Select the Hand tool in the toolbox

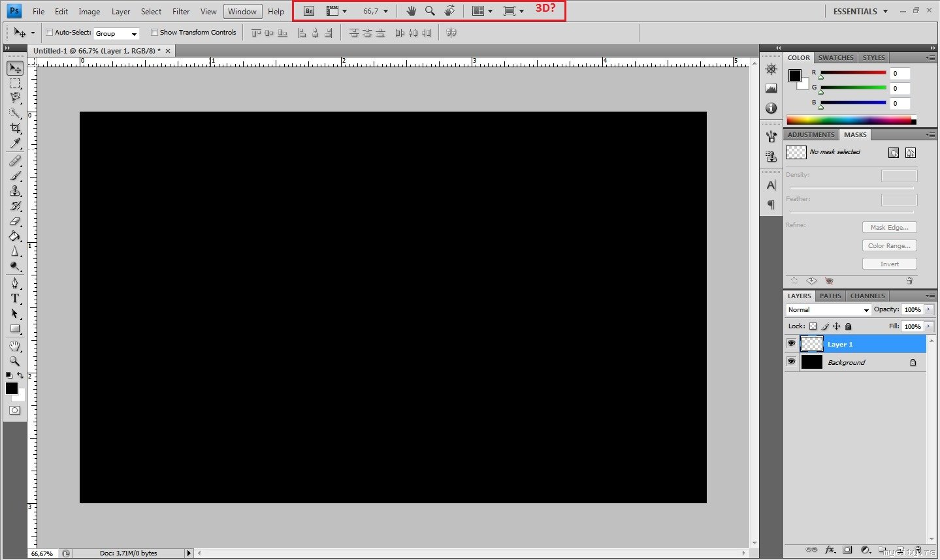tap(15, 346)
